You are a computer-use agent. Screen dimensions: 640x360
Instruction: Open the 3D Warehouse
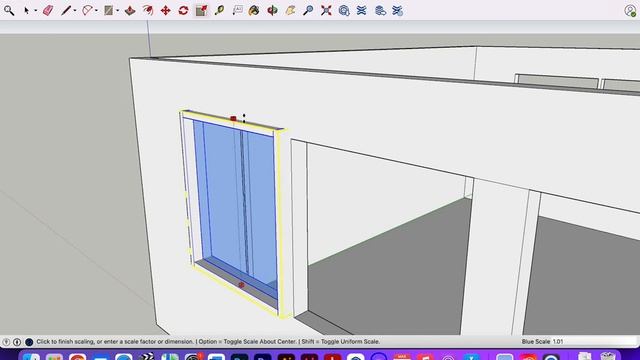[x=344, y=11]
